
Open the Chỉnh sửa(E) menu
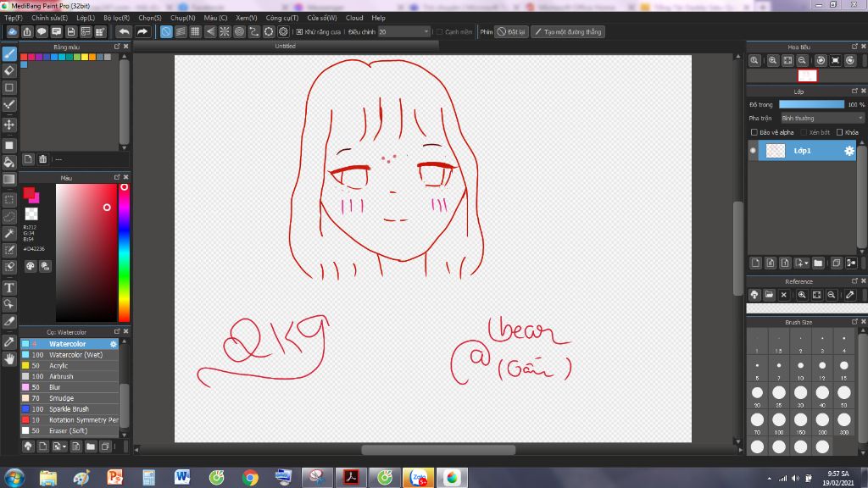(49, 18)
